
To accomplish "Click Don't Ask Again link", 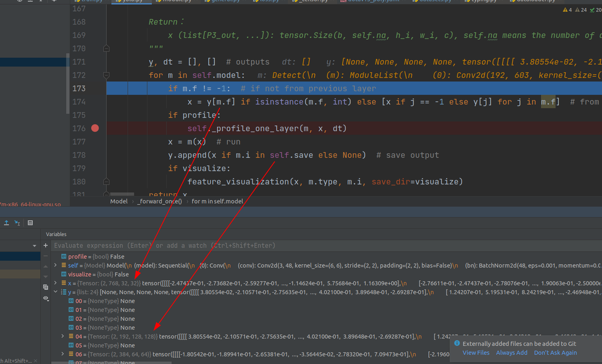I will [555, 353].
